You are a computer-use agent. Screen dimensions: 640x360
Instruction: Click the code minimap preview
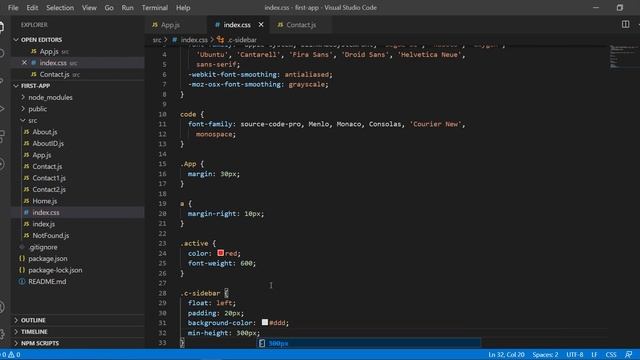tap(623, 56)
